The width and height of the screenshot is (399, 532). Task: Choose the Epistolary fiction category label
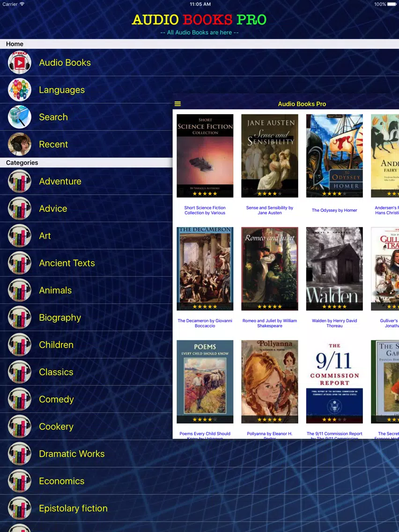pyautogui.click(x=73, y=508)
